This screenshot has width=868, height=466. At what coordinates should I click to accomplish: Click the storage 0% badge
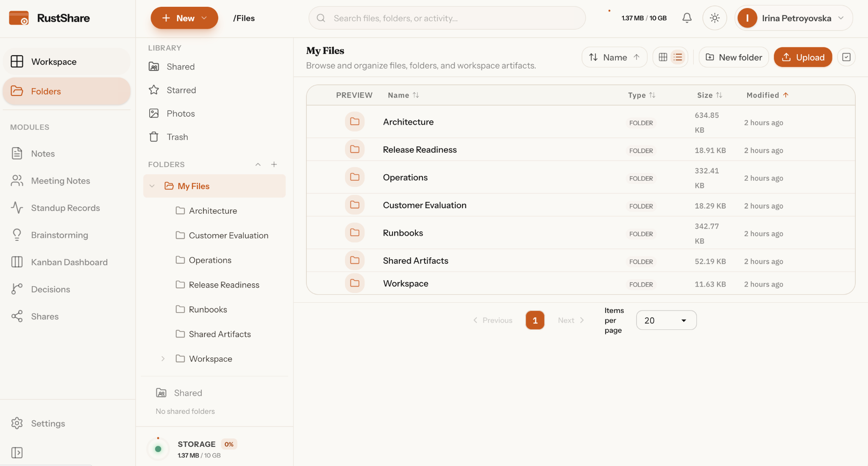click(x=229, y=444)
